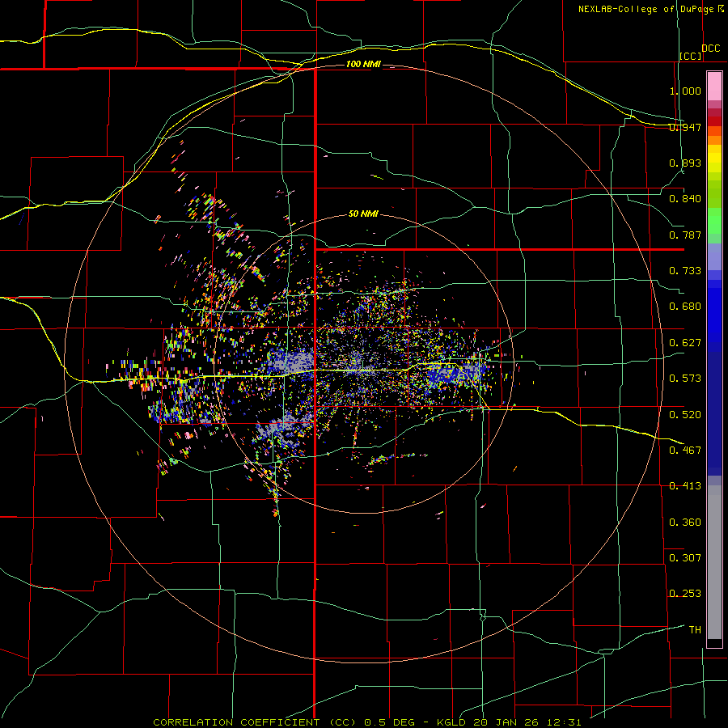Click the 0.413 color scale value
The height and width of the screenshot is (728, 728).
(685, 486)
